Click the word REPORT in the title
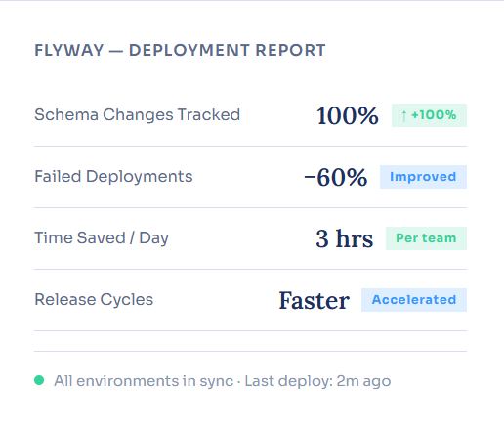Screen dimensions: 504x427 (290, 51)
